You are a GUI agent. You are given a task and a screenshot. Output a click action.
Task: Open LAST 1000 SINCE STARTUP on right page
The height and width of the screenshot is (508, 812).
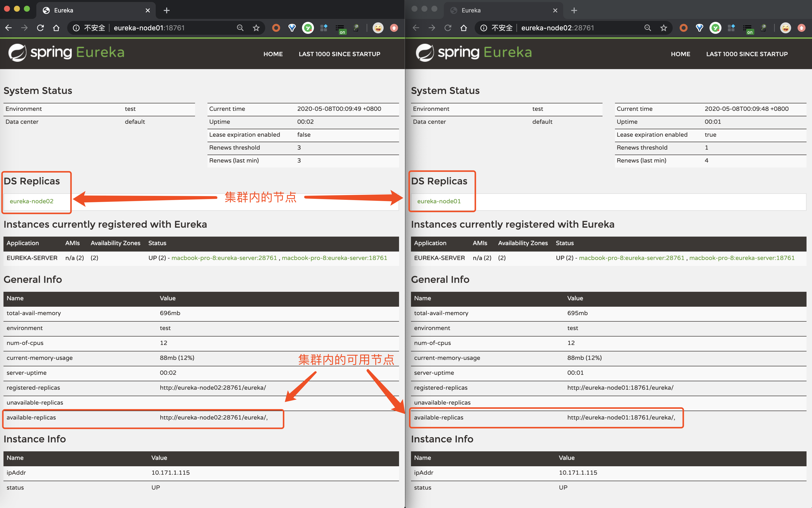click(x=746, y=54)
